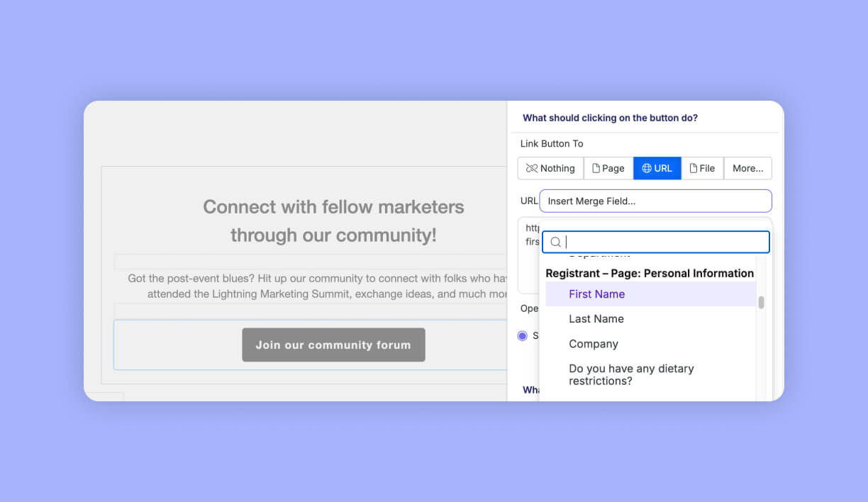
Task: Click the merge field list scrollbar
Action: coord(760,303)
